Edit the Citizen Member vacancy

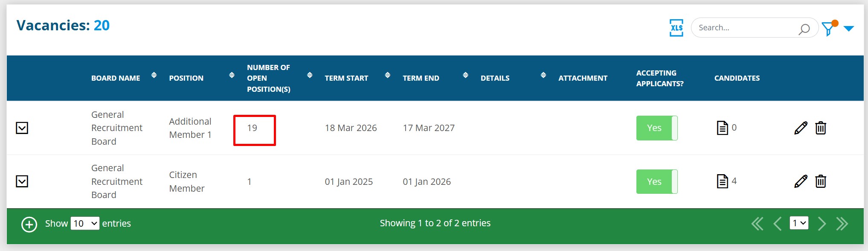(x=801, y=181)
